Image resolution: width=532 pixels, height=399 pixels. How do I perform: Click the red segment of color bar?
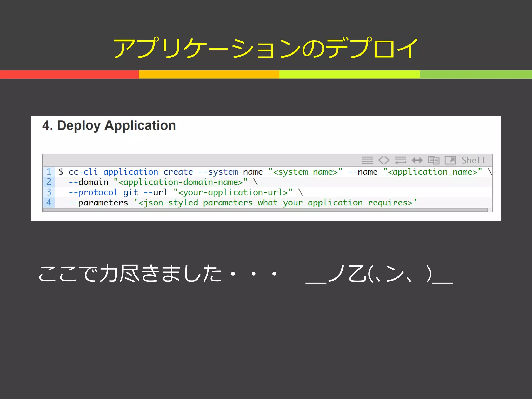69,74
